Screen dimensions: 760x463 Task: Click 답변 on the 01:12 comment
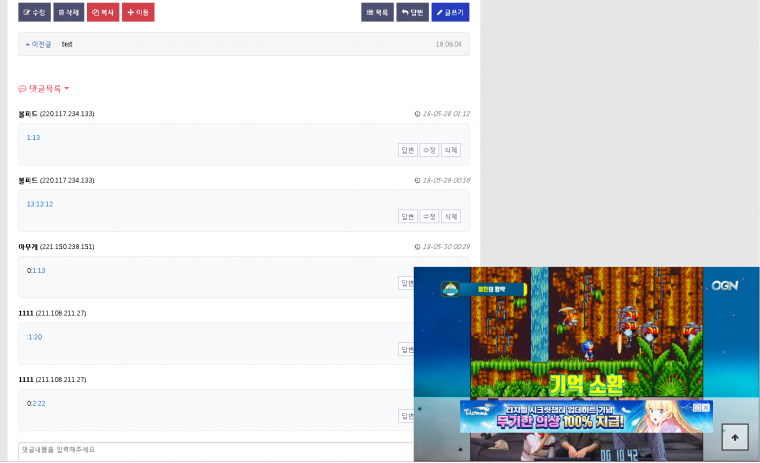pyautogui.click(x=408, y=150)
